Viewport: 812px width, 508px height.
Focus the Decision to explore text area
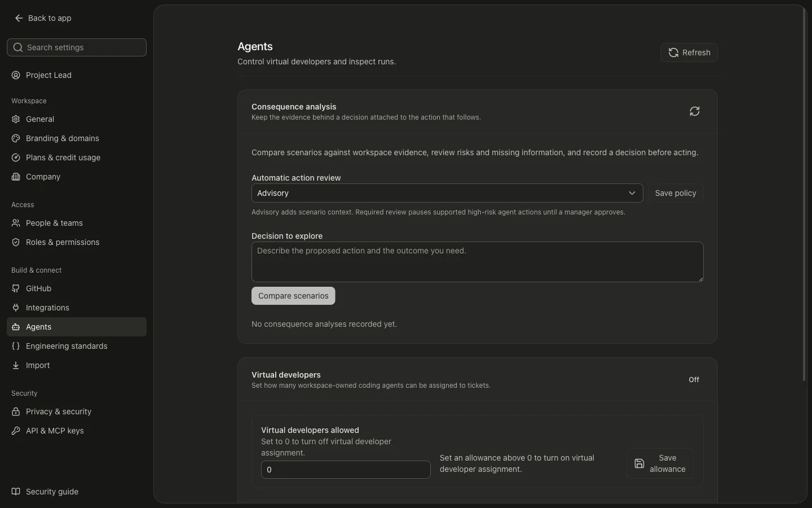(478, 262)
